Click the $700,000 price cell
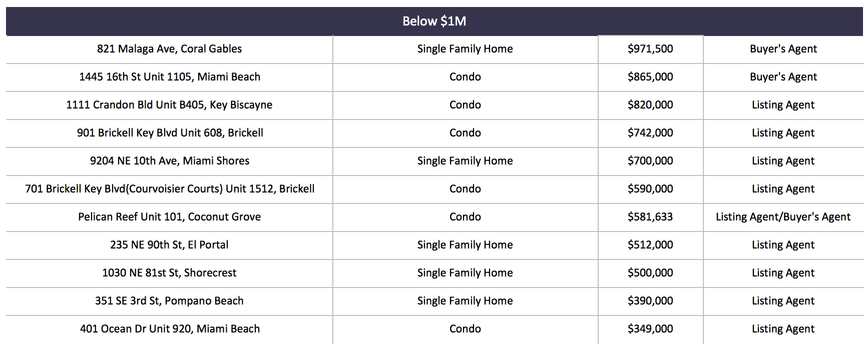The width and height of the screenshot is (868, 346). pyautogui.click(x=650, y=161)
